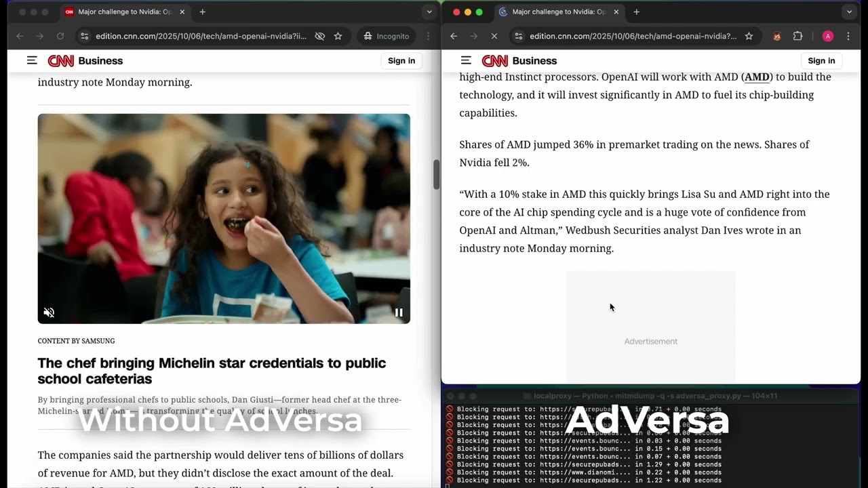868x488 pixels.
Task: Close the CNN tab in left Incognito window
Action: pos(182,12)
